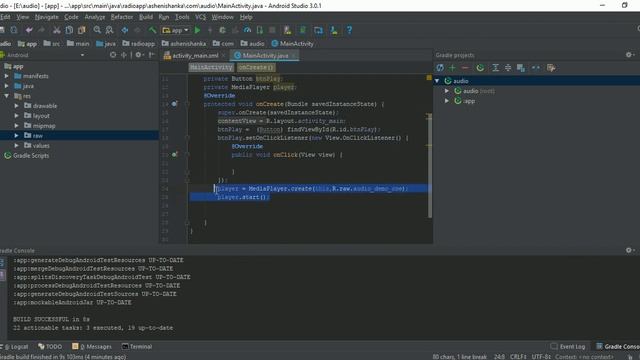This screenshot has width=640, height=360.
Task: Click the Help question mark icon
Action: pyautogui.click(x=349, y=30)
